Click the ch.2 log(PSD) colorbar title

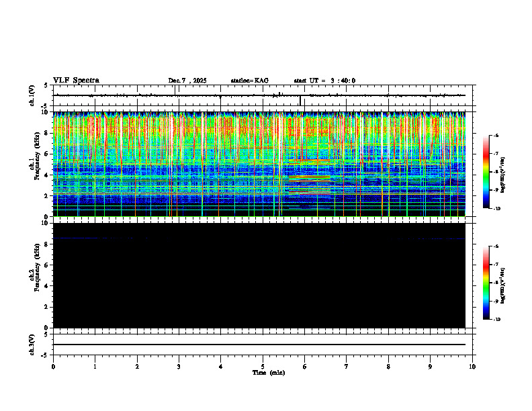pyautogui.click(x=503, y=285)
